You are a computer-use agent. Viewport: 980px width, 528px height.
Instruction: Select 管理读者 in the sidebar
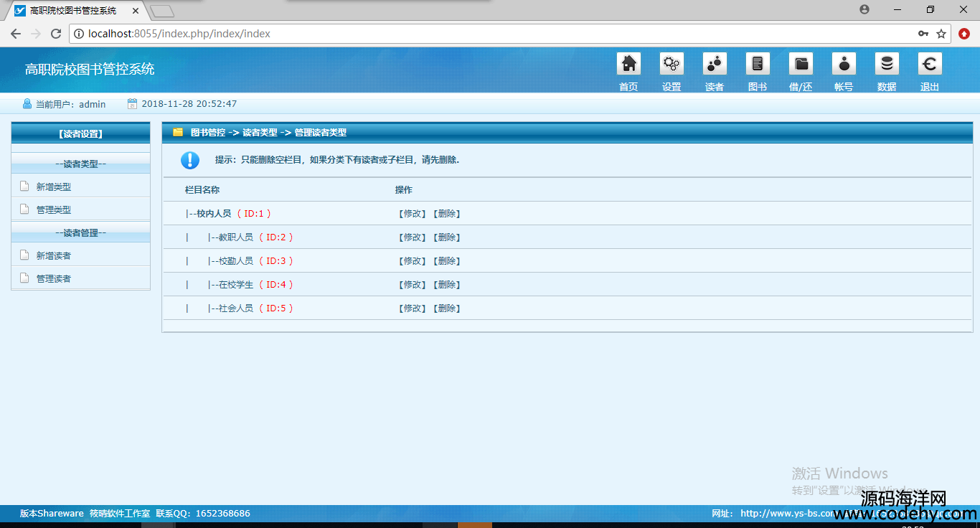(x=54, y=278)
